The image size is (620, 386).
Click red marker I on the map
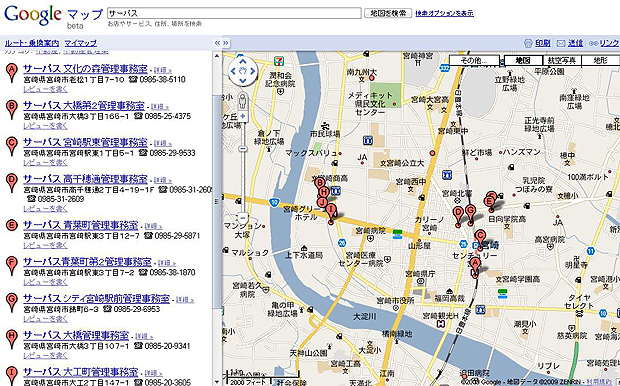tap(331, 214)
